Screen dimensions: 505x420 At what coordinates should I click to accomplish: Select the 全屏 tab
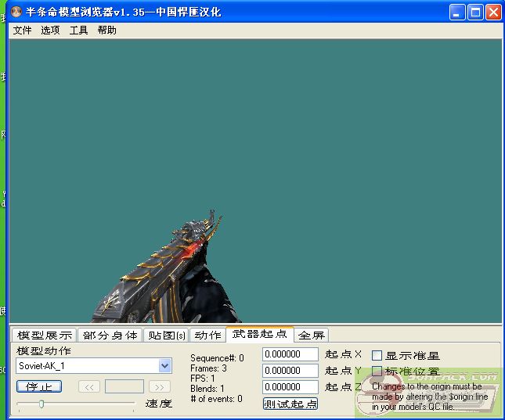(311, 335)
